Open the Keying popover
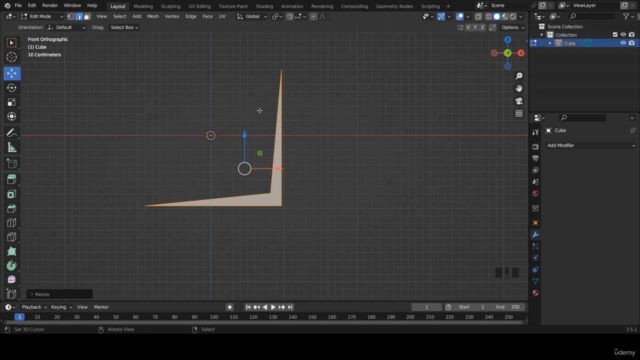This screenshot has width=640, height=360. pyautogui.click(x=61, y=307)
